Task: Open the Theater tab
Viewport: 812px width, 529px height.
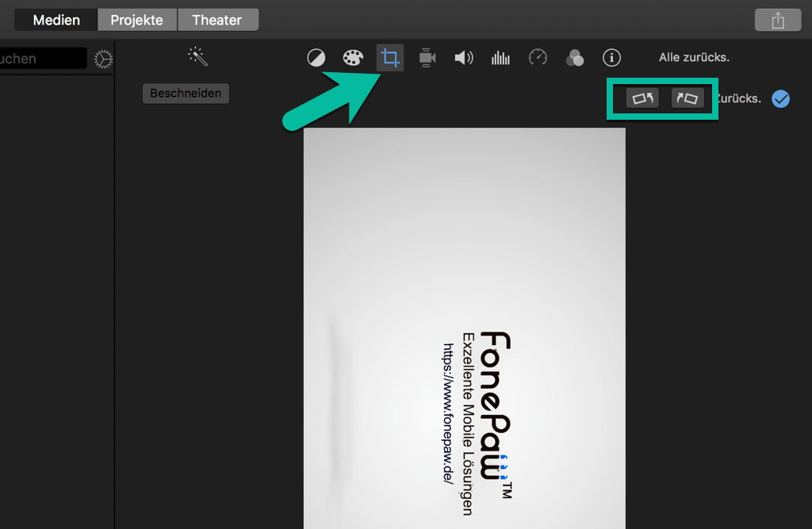Action: [217, 20]
